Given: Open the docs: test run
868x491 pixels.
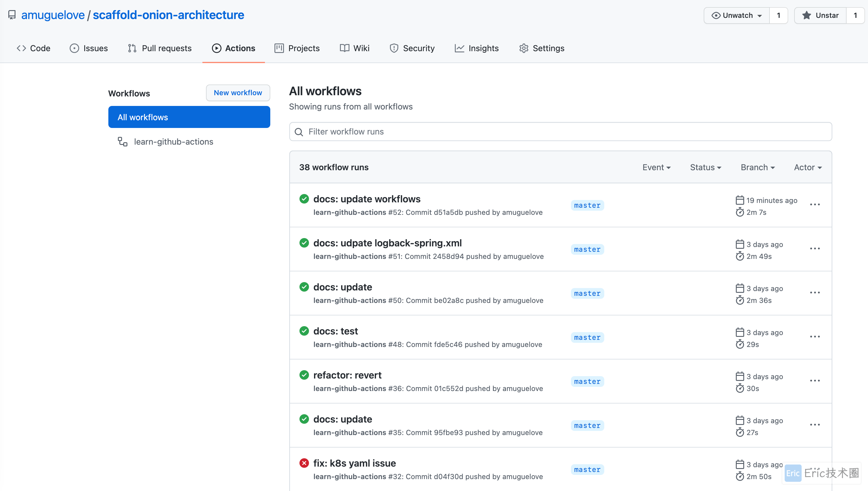Looking at the screenshot, I should (x=335, y=331).
